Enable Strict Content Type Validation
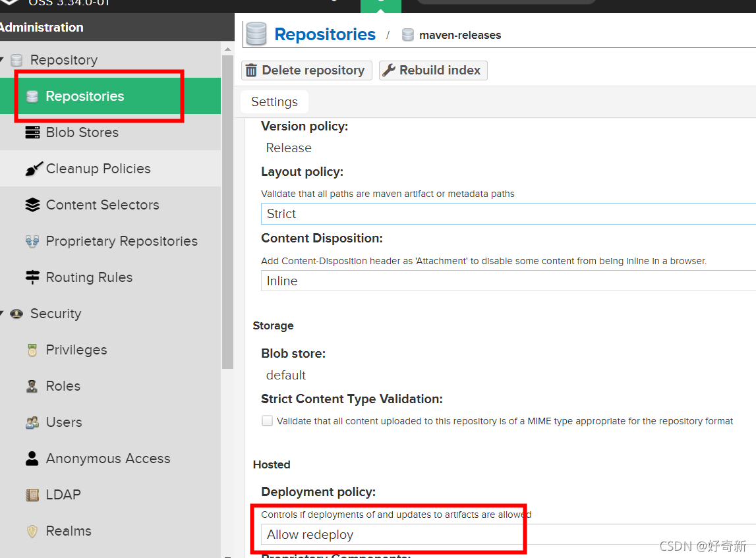 pos(267,420)
